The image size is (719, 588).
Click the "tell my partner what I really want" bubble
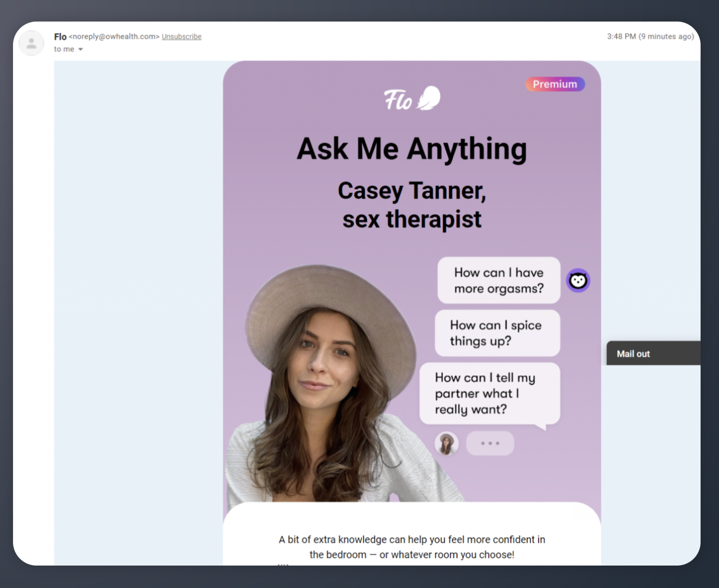[489, 393]
